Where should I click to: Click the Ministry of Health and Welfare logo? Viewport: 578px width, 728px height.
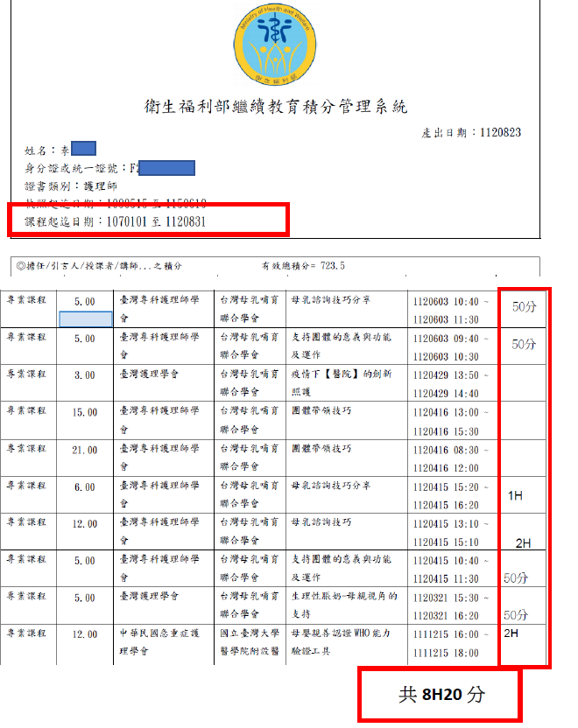point(276,45)
